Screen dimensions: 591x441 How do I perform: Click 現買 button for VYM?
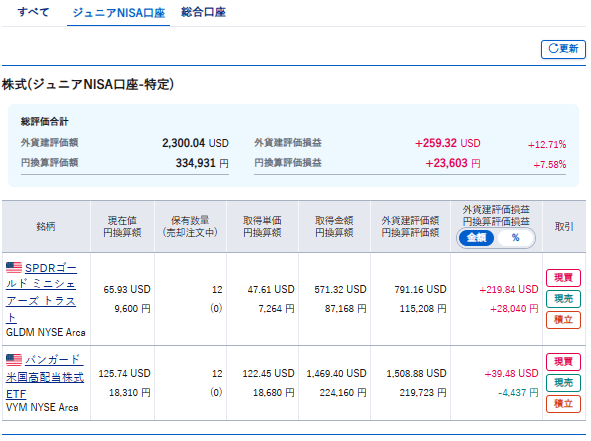(x=563, y=362)
